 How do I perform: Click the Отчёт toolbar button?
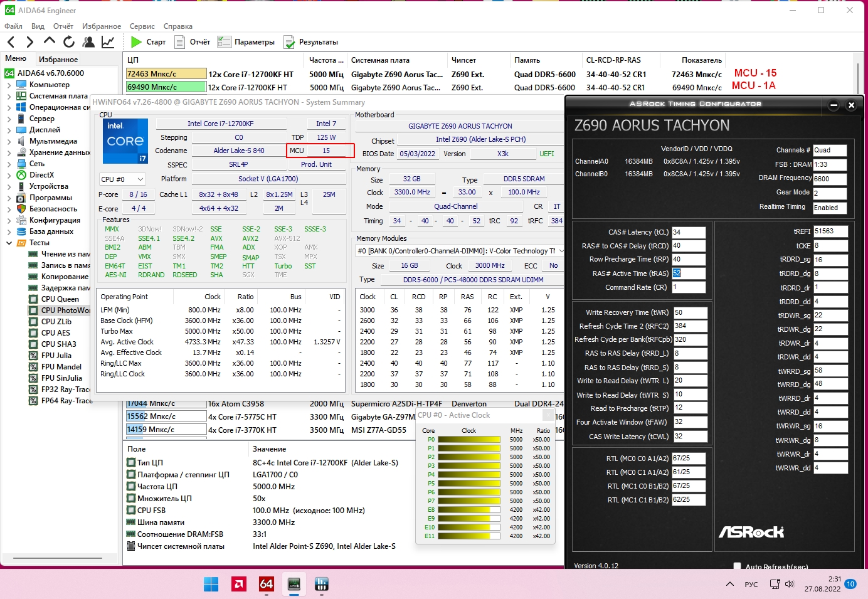[192, 42]
